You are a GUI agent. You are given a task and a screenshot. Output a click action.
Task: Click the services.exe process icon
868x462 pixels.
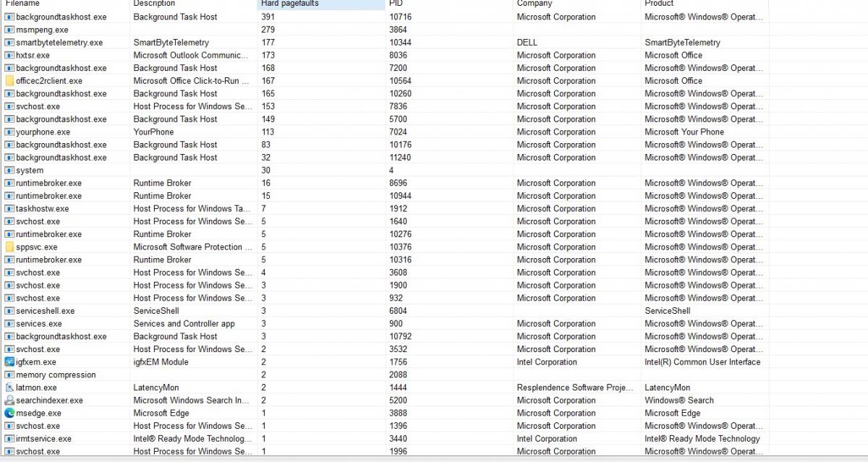pyautogui.click(x=9, y=324)
